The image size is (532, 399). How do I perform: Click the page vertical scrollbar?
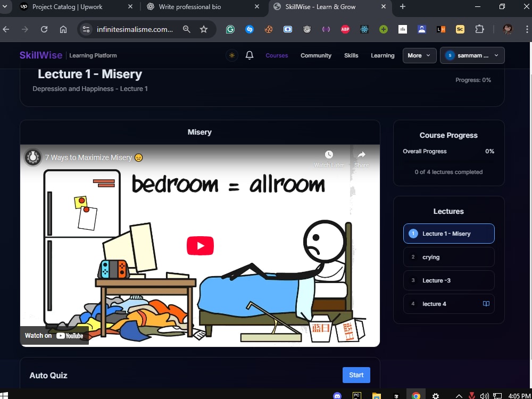tap(530, 217)
